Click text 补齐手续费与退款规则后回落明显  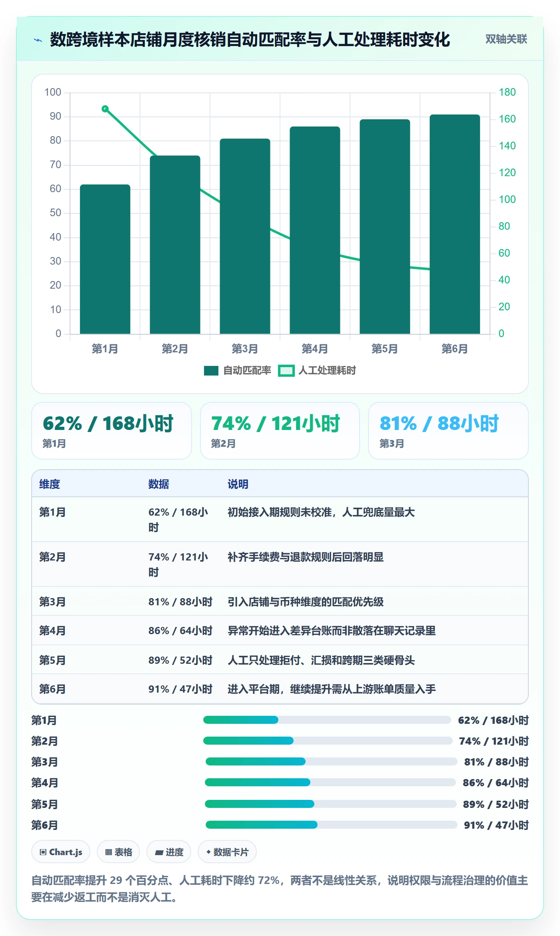306,557
